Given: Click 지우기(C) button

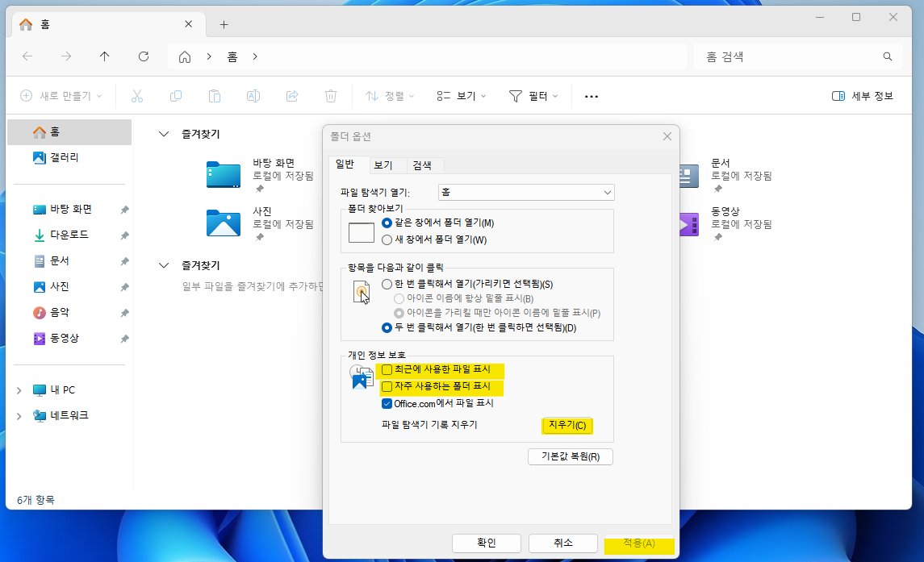Looking at the screenshot, I should tap(567, 425).
